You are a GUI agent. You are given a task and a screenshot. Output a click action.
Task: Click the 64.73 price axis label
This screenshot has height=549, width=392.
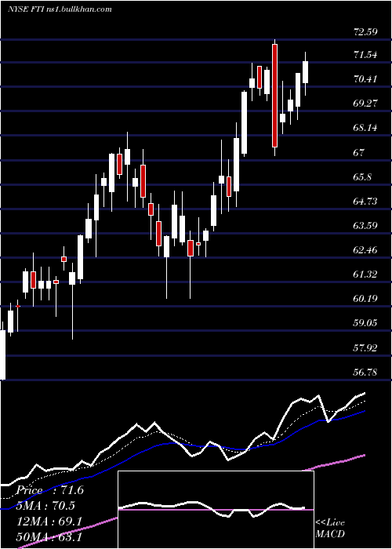coord(365,202)
